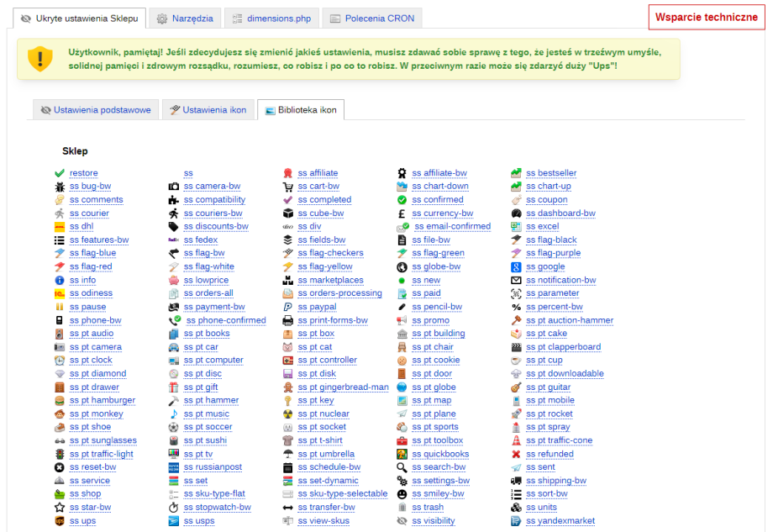Viewport: 773px width, 532px height.
Task: Click the ss pt rocket icon
Action: pyautogui.click(x=517, y=414)
